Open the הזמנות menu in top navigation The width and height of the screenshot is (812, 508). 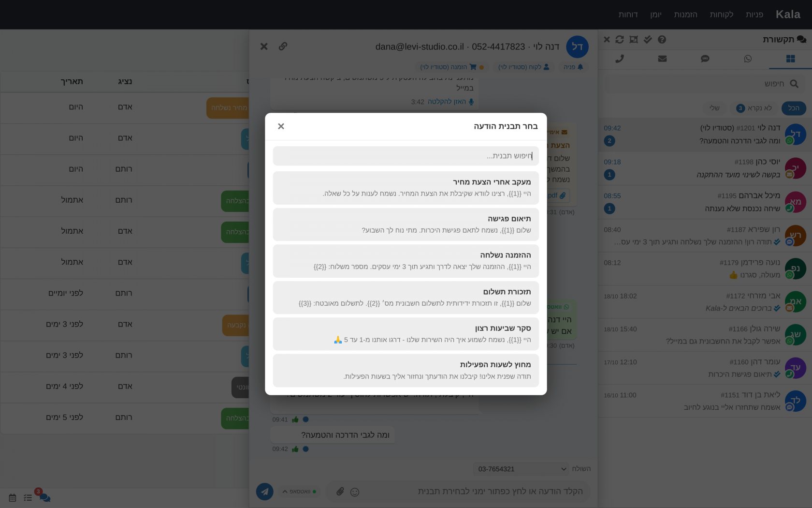pyautogui.click(x=686, y=15)
